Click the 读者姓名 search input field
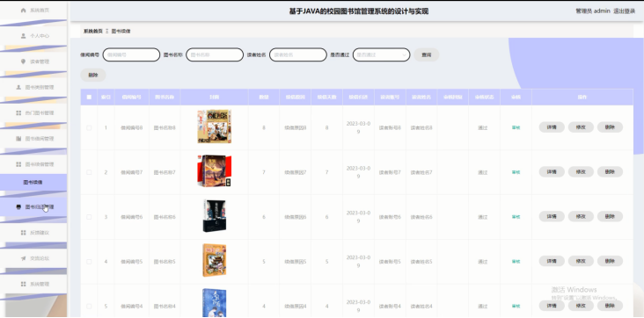The width and height of the screenshot is (644, 318). [x=297, y=54]
